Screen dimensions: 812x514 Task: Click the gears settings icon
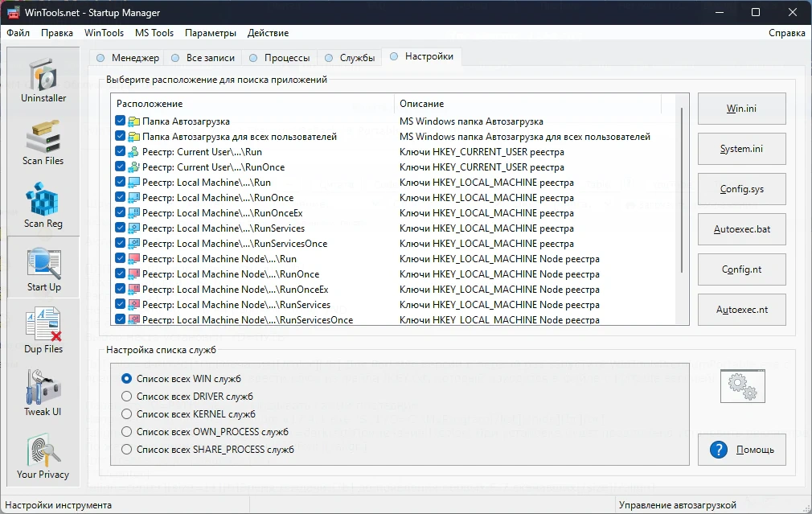[x=743, y=386]
